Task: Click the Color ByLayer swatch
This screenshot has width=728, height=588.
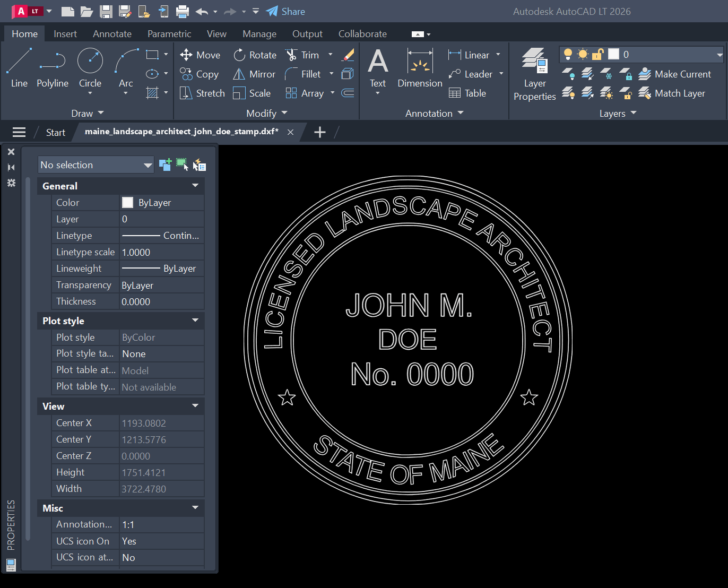Action: pyautogui.click(x=128, y=202)
